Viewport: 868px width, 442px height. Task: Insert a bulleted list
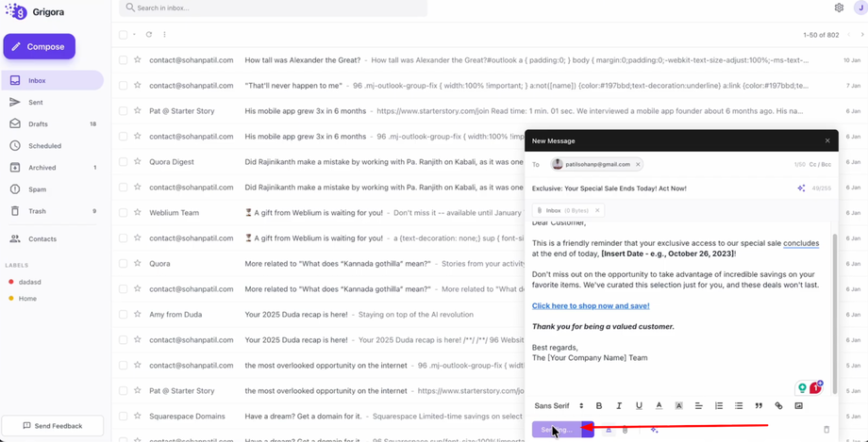[x=739, y=405]
